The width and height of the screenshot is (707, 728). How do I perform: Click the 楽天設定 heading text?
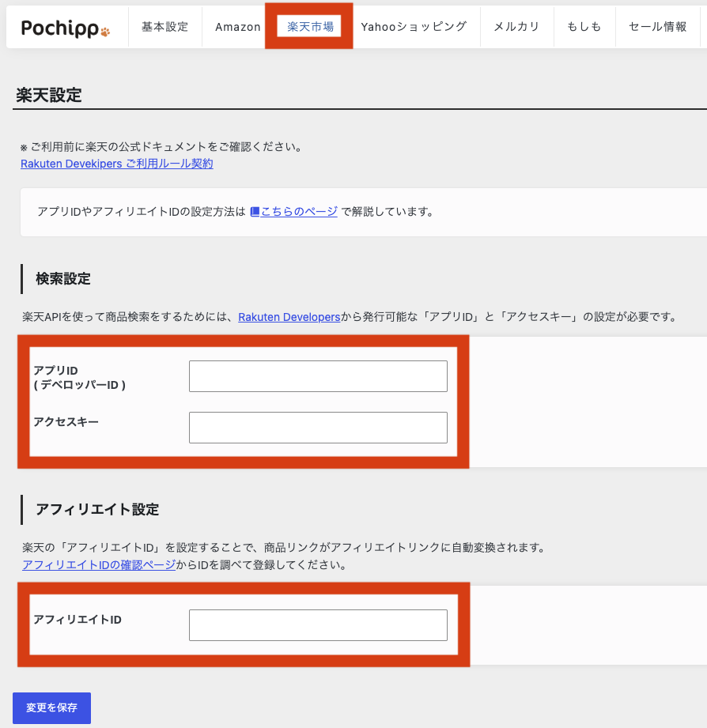click(49, 95)
